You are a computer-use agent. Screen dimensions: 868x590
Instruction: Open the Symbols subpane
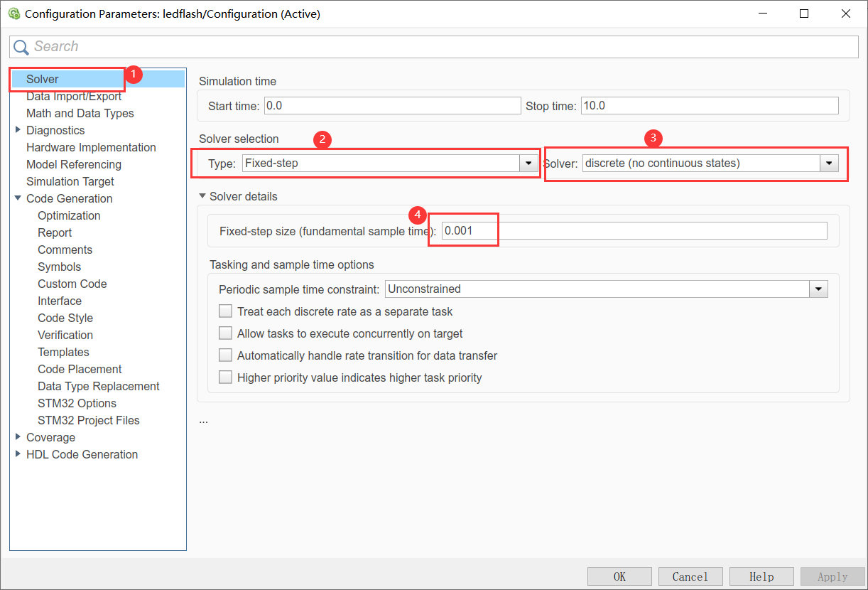pyautogui.click(x=59, y=267)
